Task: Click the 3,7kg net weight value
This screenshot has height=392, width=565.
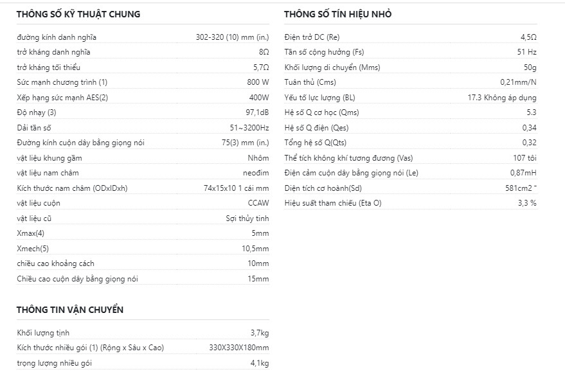Action: 260,333
